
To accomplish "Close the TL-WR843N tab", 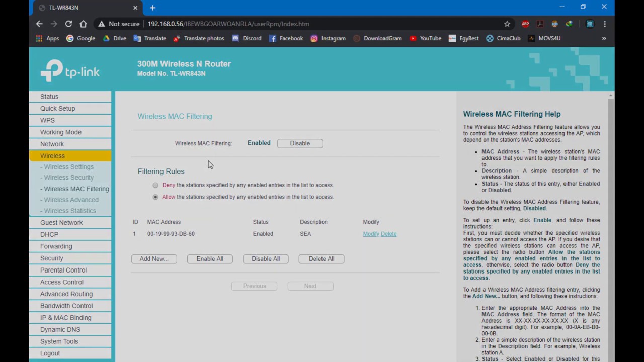I will click(135, 8).
